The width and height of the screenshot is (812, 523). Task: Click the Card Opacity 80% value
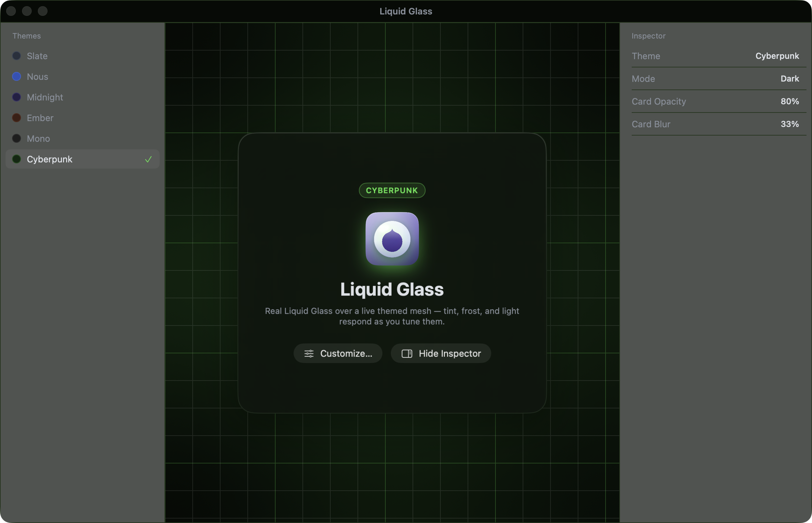(790, 101)
